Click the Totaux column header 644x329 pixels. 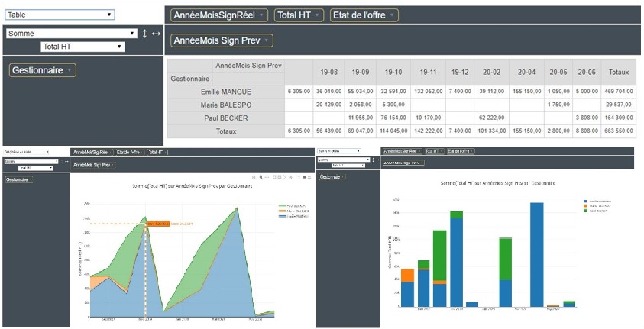point(619,72)
